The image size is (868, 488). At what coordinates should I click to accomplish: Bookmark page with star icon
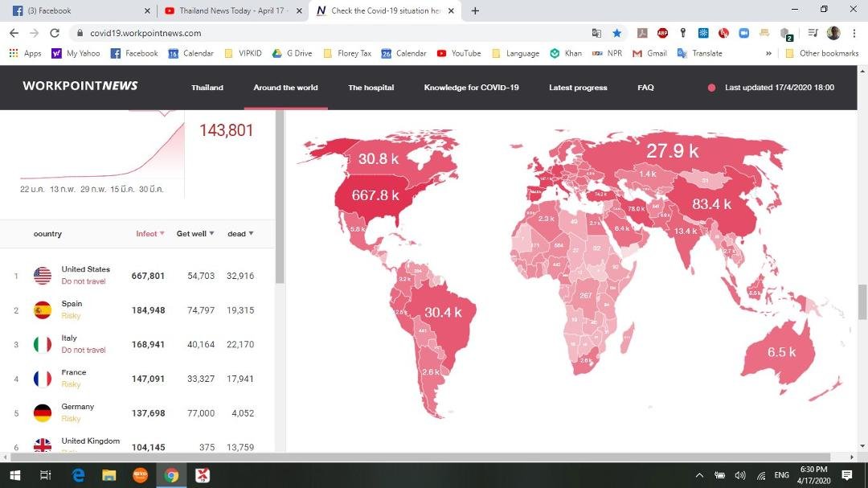[616, 33]
